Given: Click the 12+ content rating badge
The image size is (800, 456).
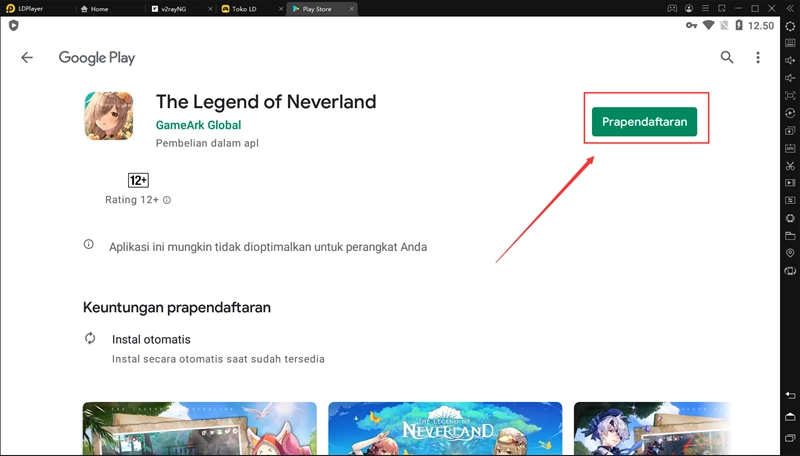Looking at the screenshot, I should coord(138,180).
